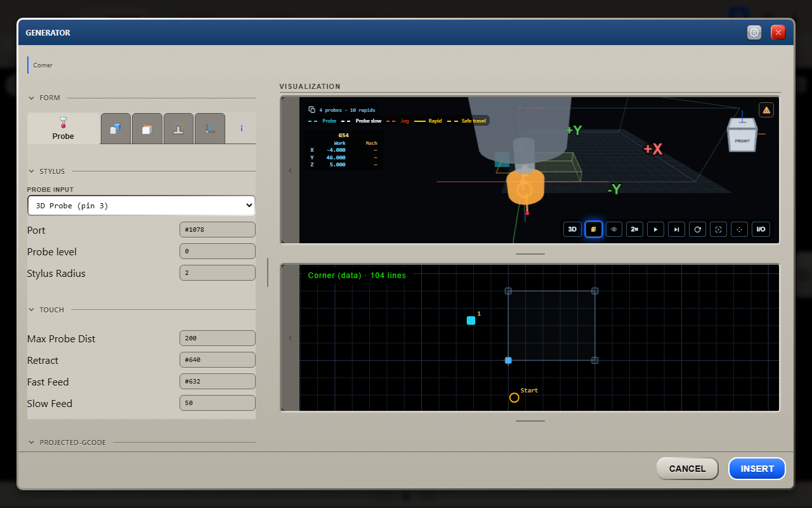The image size is (812, 508).
Task: Edit the Stylus Radius field
Action: [218, 273]
